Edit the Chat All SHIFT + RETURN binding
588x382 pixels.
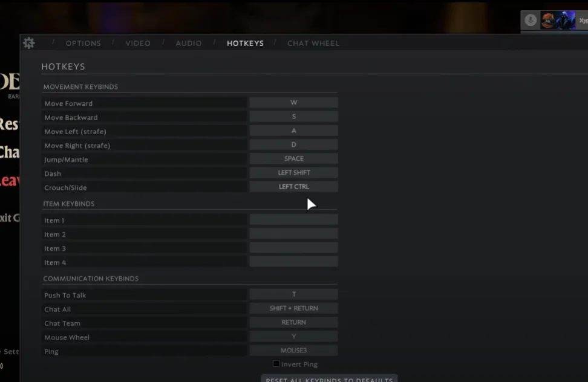click(293, 308)
